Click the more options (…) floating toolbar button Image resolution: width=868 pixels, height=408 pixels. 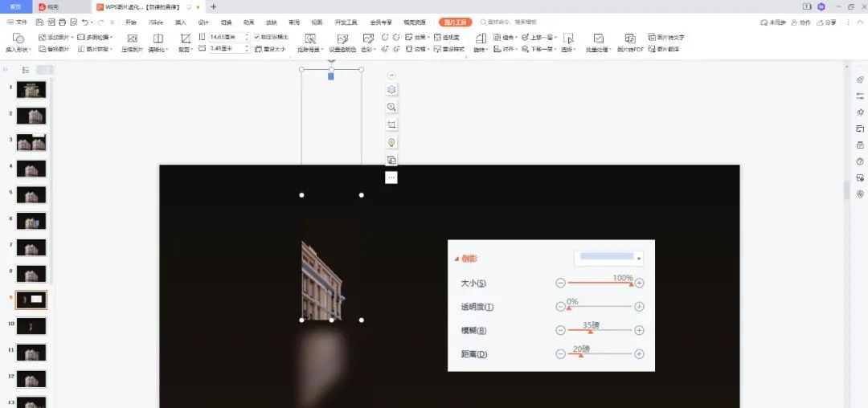pyautogui.click(x=391, y=178)
